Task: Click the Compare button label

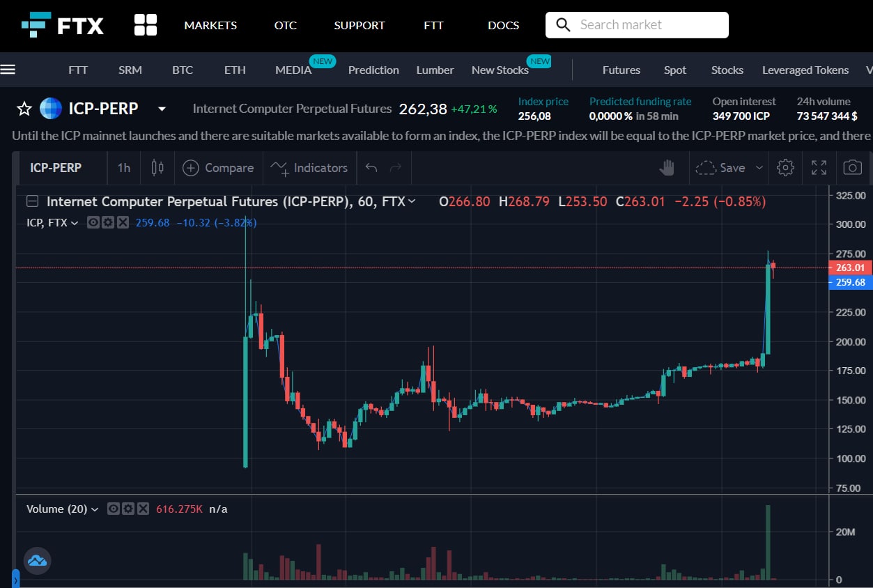Action: coord(229,168)
